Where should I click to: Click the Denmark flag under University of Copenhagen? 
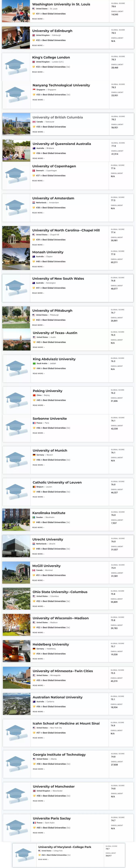[34, 170]
